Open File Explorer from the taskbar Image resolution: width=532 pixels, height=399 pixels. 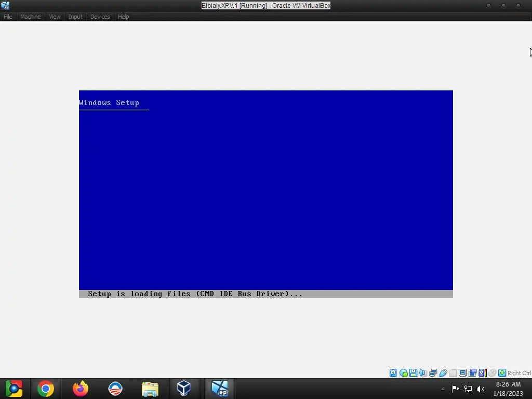150,389
